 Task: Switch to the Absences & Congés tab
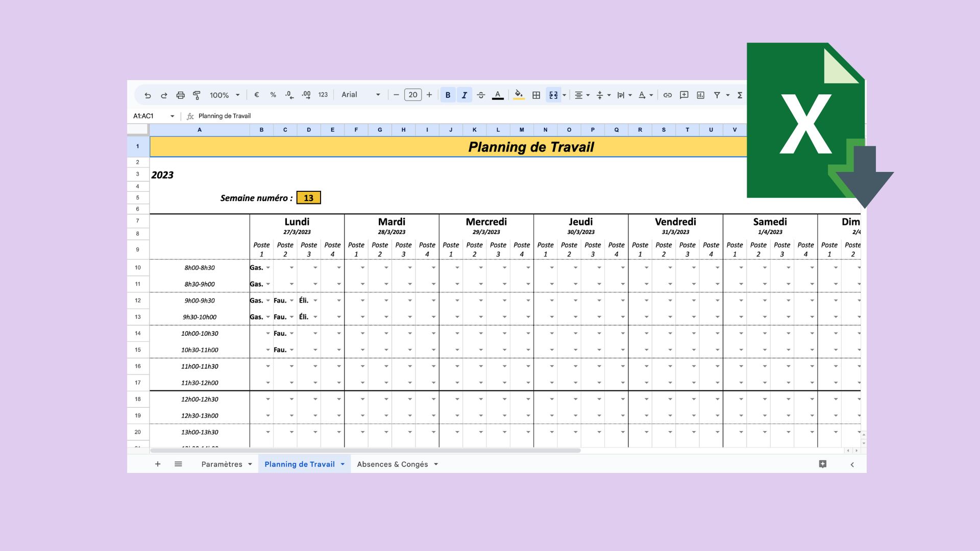393,464
